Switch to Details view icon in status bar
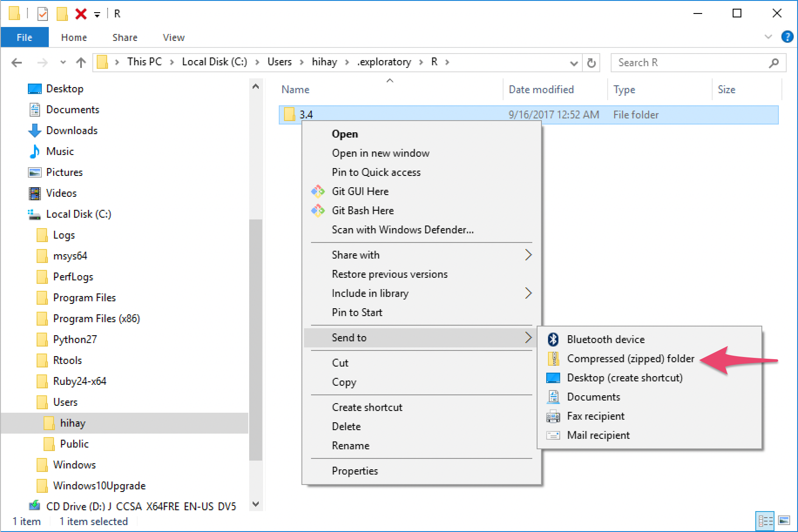This screenshot has height=532, width=798. [765, 521]
